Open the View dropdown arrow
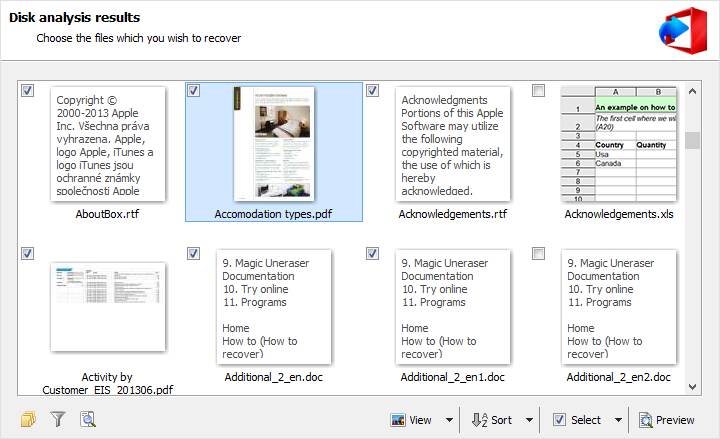 pyautogui.click(x=450, y=420)
